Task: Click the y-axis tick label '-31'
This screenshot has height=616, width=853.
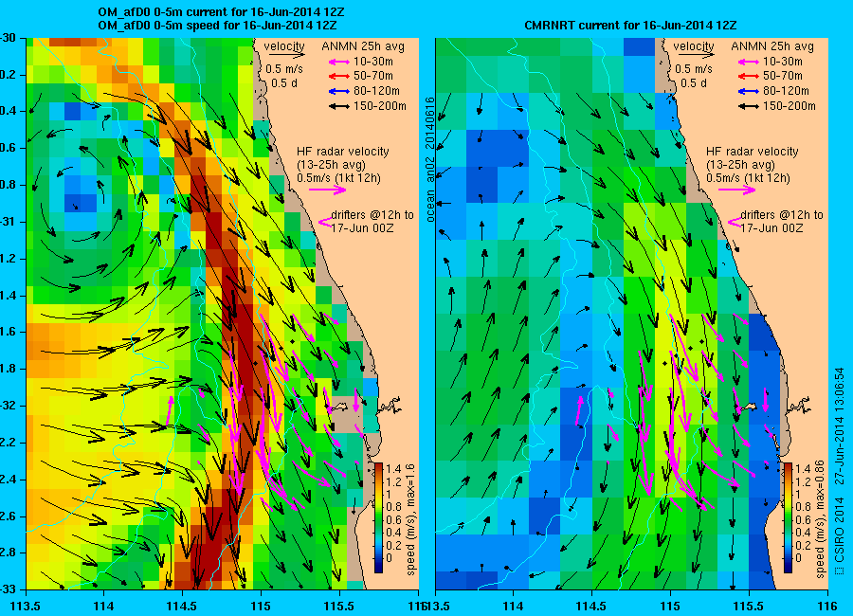Action: click(x=9, y=222)
